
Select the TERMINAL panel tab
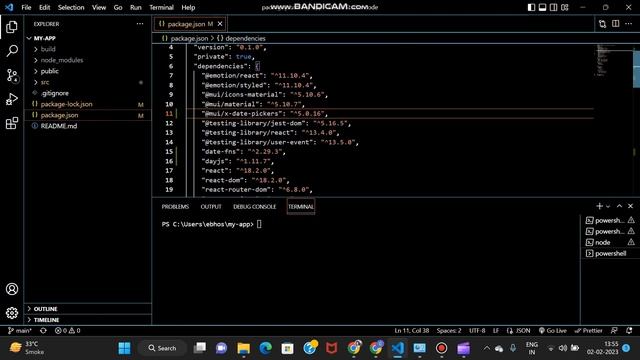coord(301,207)
